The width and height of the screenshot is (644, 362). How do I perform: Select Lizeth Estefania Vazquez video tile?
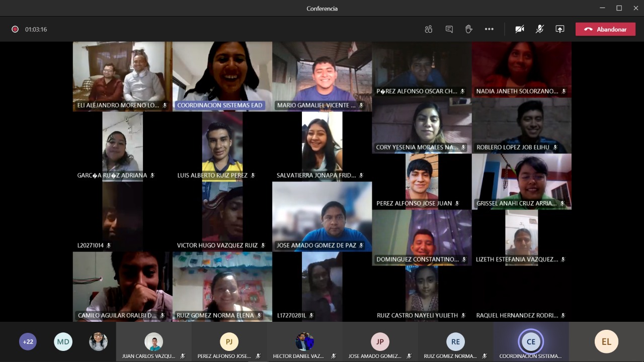(522, 237)
